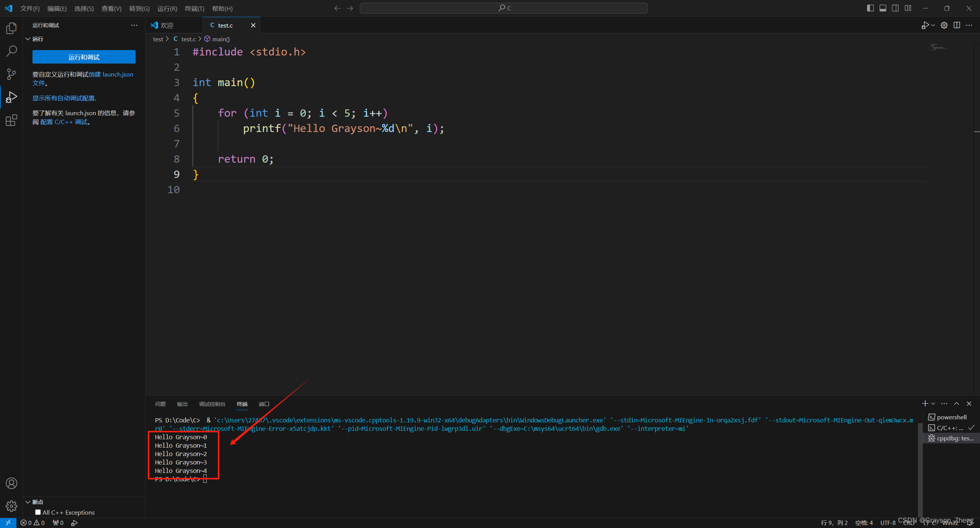Enable All C++ Exceptions breakpoint checkbox
980x528 pixels.
(x=38, y=512)
